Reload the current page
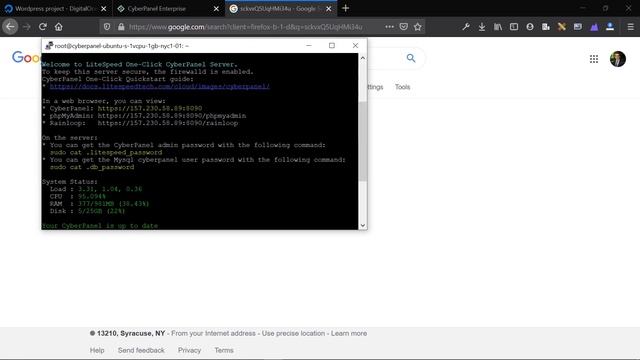Image resolution: width=640 pixels, height=360 pixels. pyautogui.click(x=42, y=27)
